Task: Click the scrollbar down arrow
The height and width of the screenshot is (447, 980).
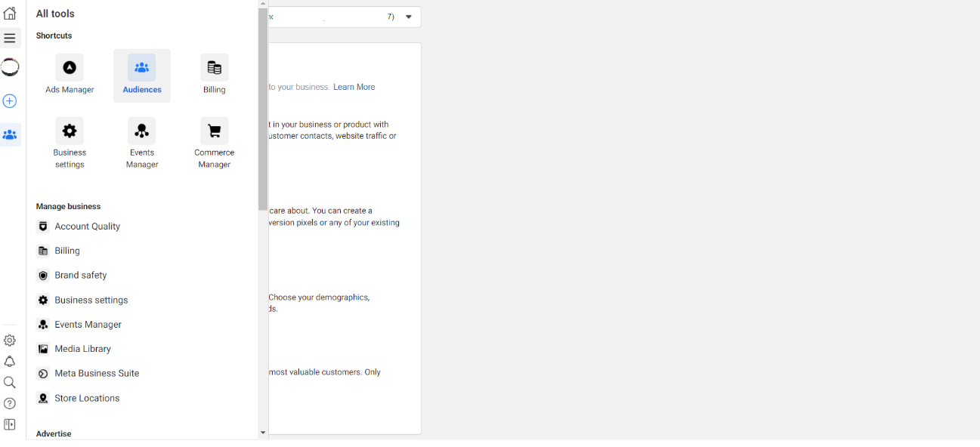Action: [263, 433]
